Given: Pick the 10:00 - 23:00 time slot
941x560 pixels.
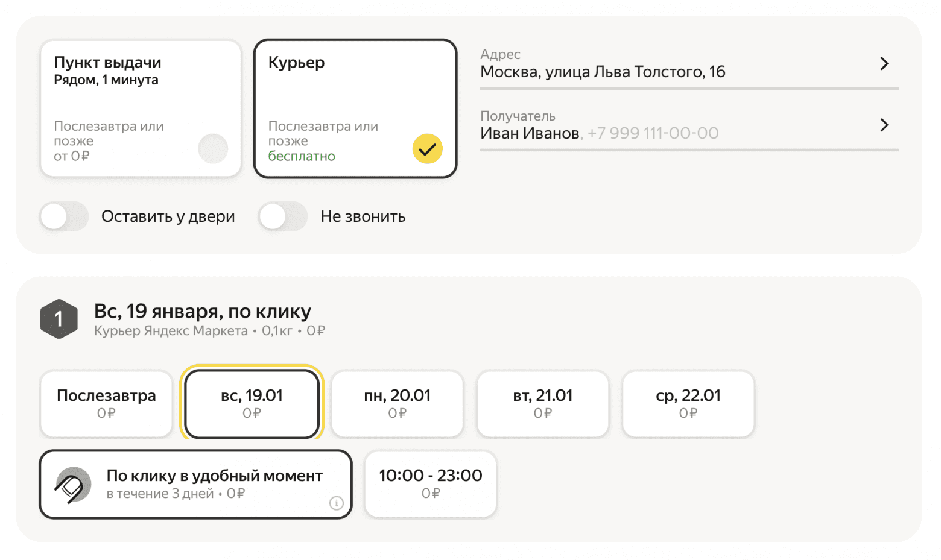Looking at the screenshot, I should tap(430, 483).
